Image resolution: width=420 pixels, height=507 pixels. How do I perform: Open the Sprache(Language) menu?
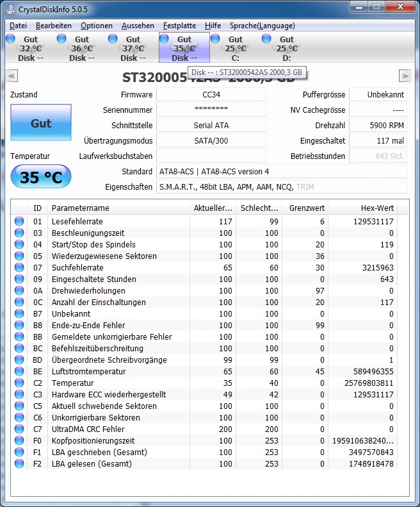[x=262, y=26]
